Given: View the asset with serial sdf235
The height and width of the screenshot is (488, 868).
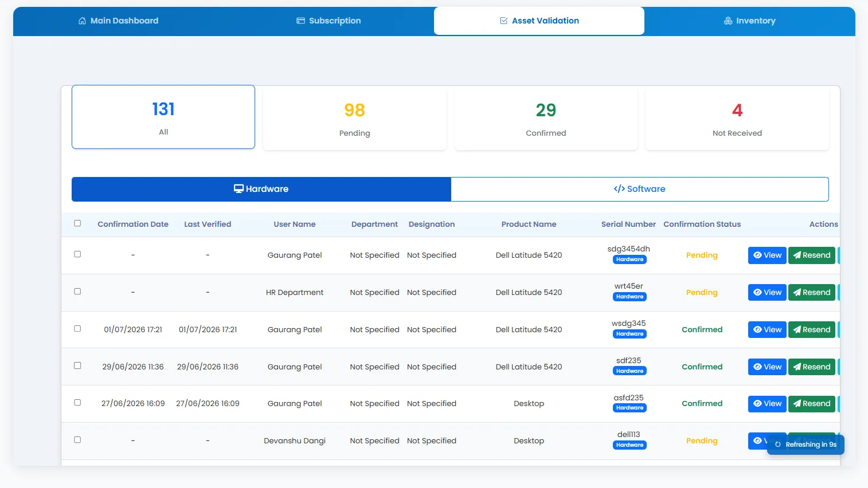Looking at the screenshot, I should coord(767,367).
